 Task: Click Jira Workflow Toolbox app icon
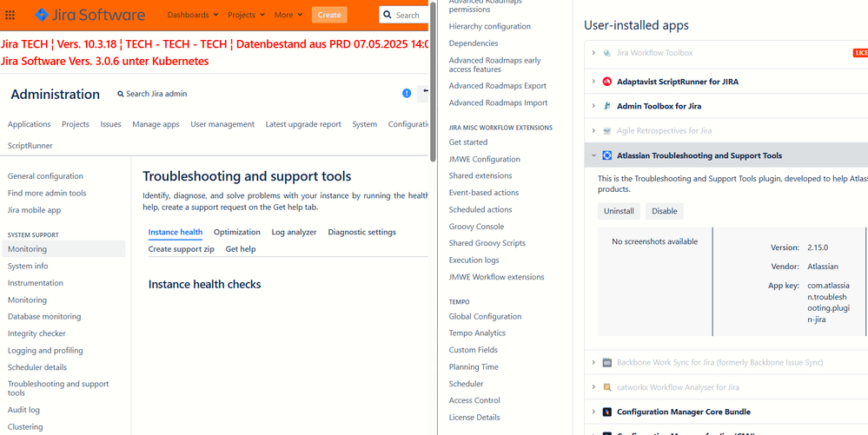tap(607, 53)
